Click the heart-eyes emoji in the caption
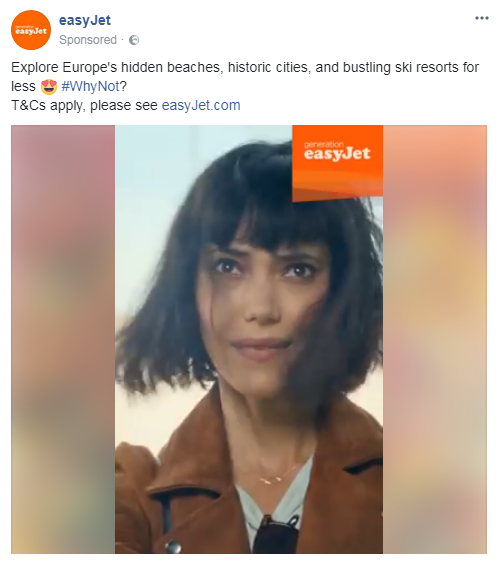501x567 pixels. pyautogui.click(x=48, y=87)
